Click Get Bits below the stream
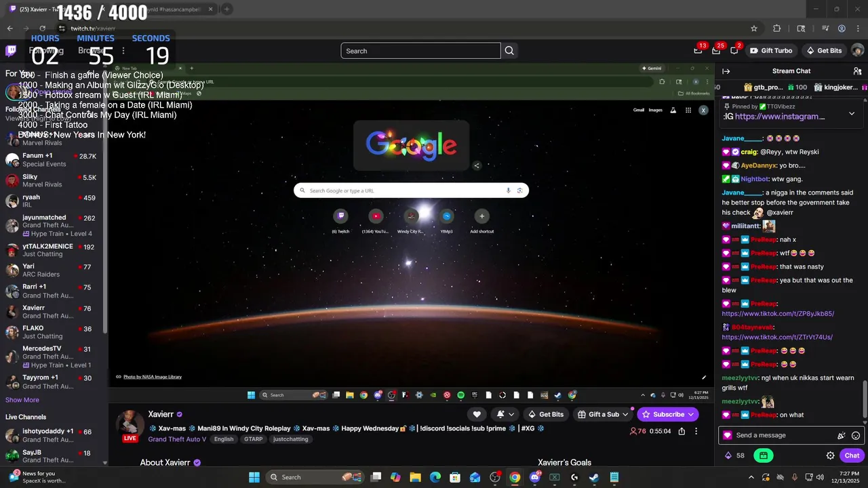Image resolution: width=868 pixels, height=488 pixels. point(546,414)
